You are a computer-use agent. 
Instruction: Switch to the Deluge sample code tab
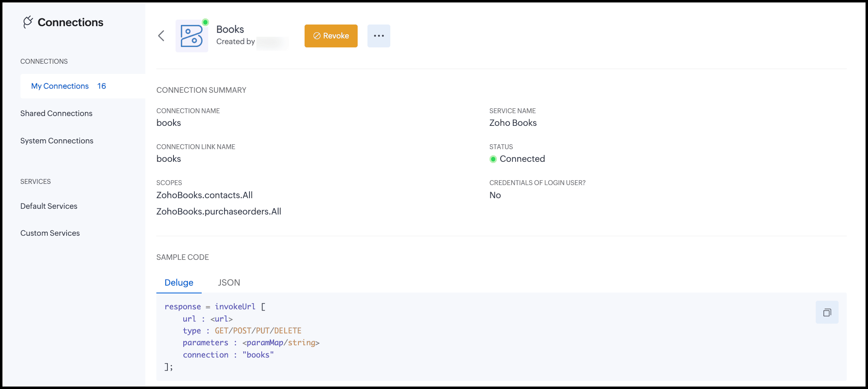tap(179, 283)
